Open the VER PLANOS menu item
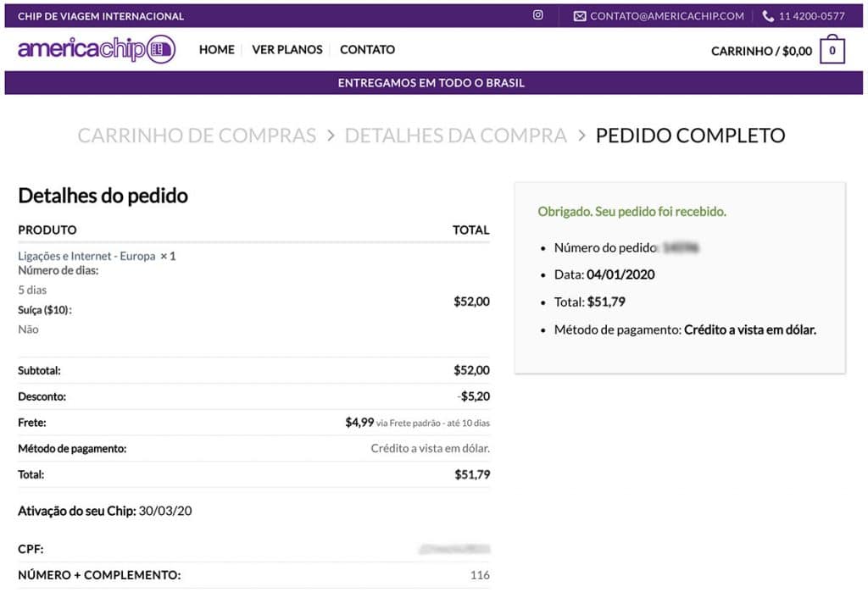 point(287,50)
